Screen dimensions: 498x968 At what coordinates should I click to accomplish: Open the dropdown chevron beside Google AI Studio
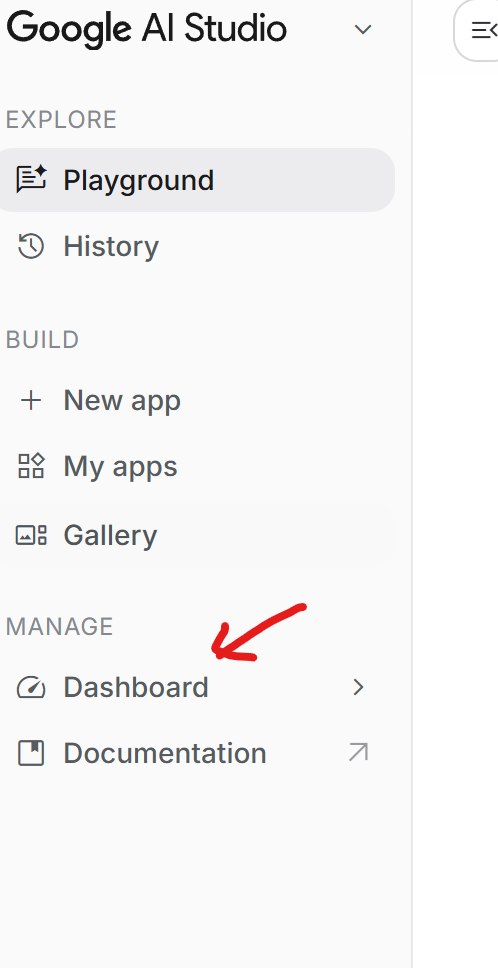point(363,29)
